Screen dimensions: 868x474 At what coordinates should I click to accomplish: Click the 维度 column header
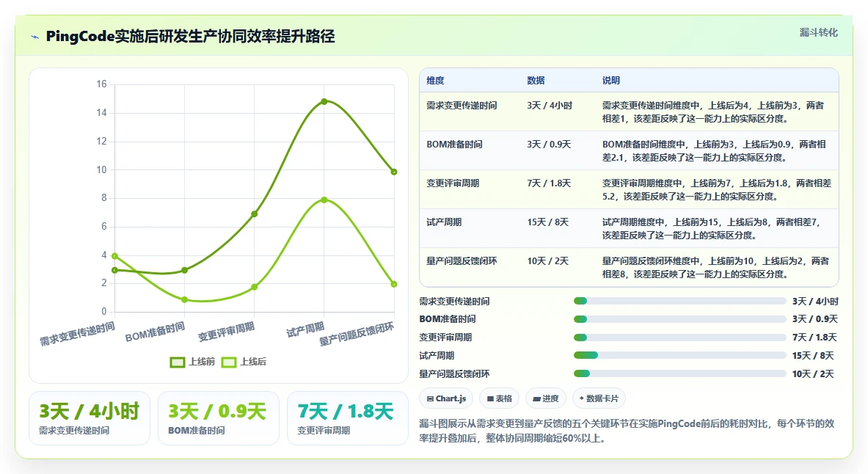[435, 80]
